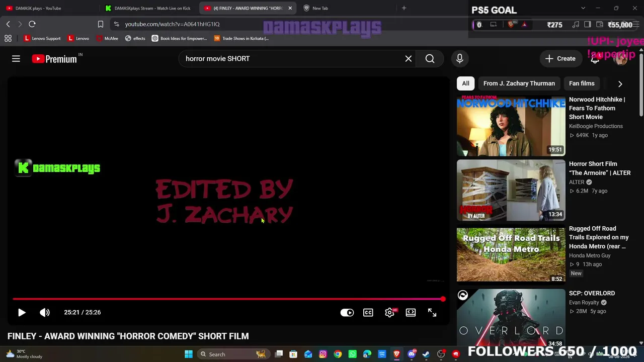Image resolution: width=644 pixels, height=362 pixels.
Task: Open Instagram from the taskbar
Action: [323, 354]
